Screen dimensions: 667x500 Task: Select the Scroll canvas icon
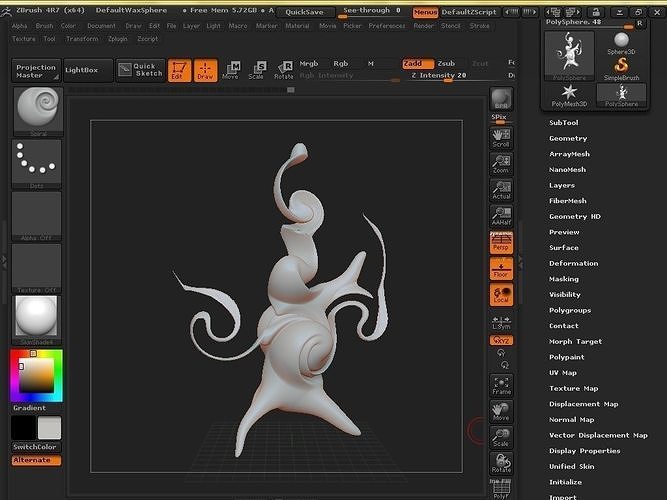tap(501, 138)
